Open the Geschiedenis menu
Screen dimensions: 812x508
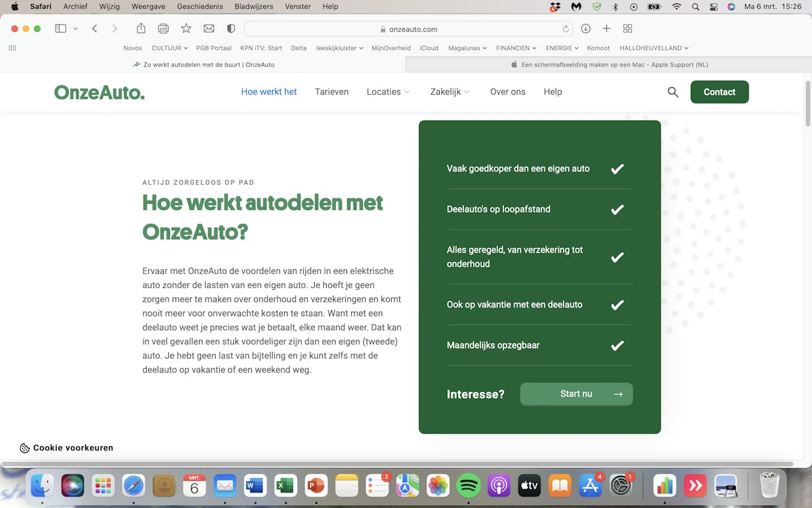coord(200,6)
